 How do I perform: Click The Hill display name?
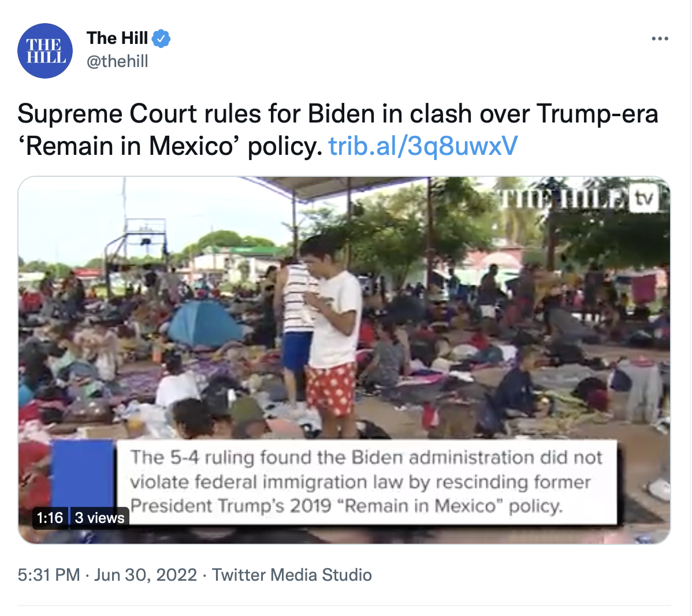click(x=117, y=38)
